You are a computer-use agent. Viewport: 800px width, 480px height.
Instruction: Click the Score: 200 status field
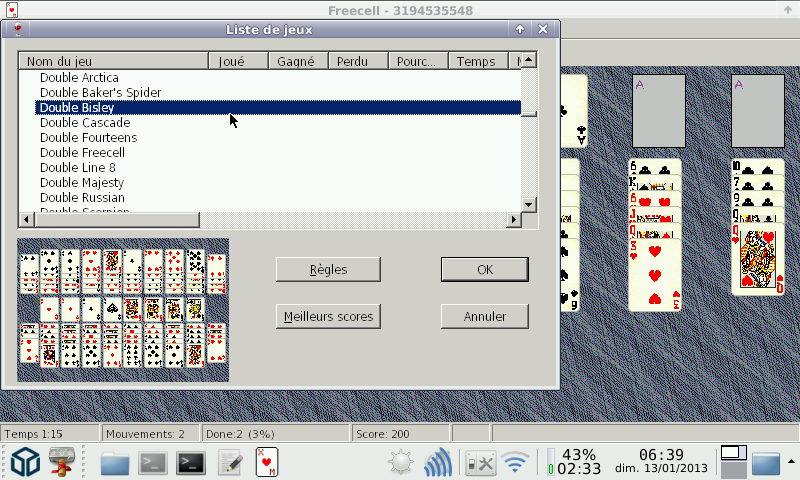401,434
